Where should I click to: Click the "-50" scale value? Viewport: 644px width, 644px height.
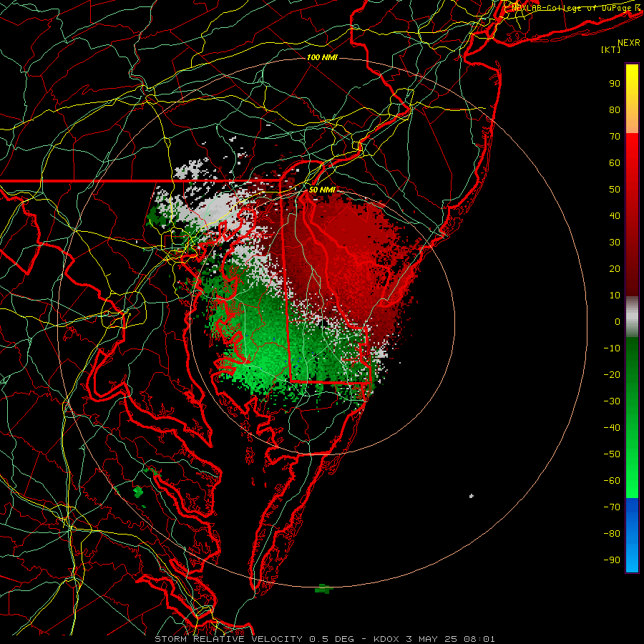click(612, 454)
